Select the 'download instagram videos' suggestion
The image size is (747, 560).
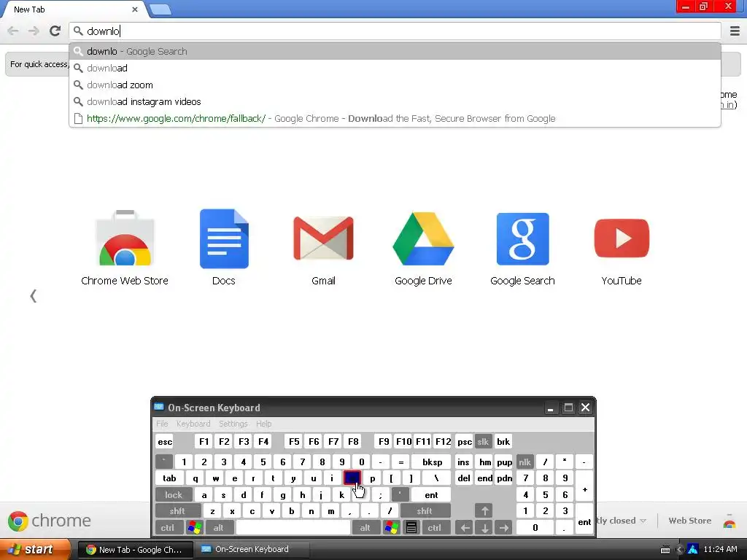395,101
